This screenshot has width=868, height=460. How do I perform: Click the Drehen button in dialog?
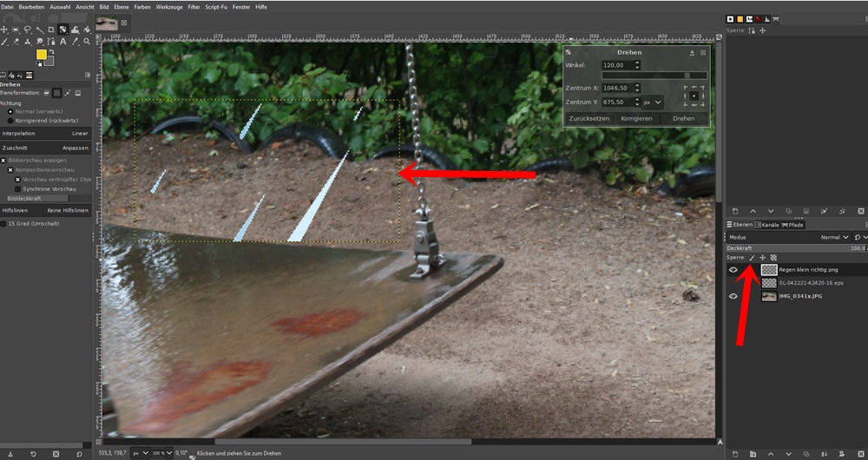coord(684,118)
